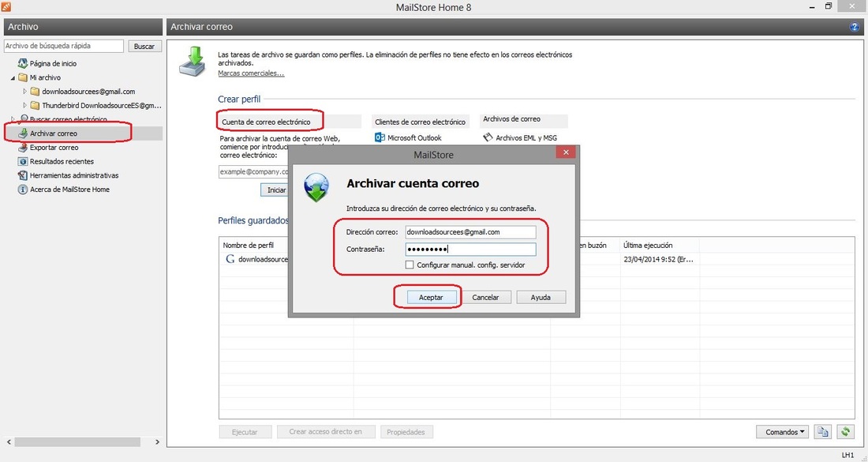Enable Configurar manual config. servidor checkbox
The width and height of the screenshot is (868, 462).
[x=410, y=265]
